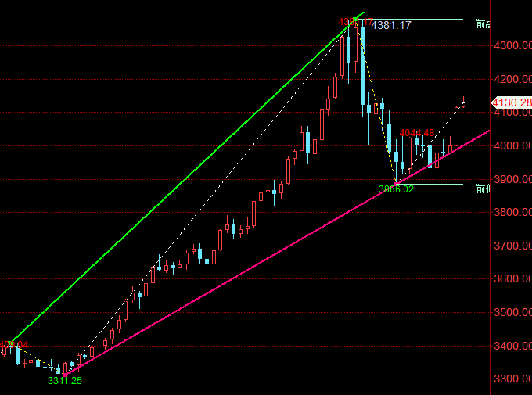
Task: Select the white 4381.17 peak price label
Action: tap(390, 26)
